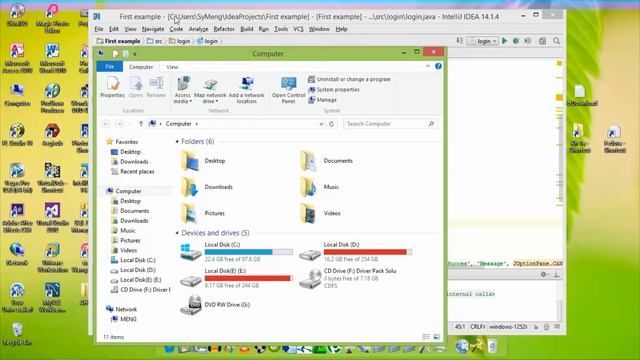Image resolution: width=640 pixels, height=360 pixels.
Task: Switch to large icons view in status bar
Action: pos(437,337)
